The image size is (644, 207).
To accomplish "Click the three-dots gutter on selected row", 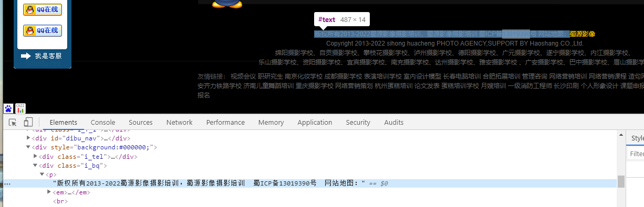I will 7,184.
